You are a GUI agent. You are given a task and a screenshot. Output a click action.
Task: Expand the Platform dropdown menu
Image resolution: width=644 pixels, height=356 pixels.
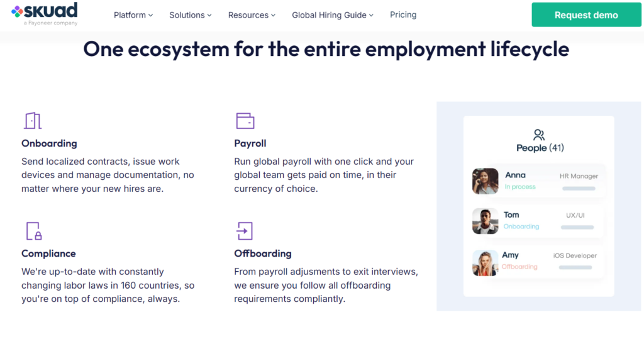(133, 15)
